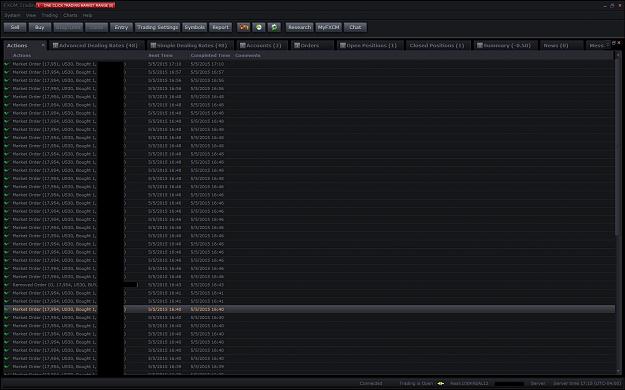
Task: Click the Entry order button
Action: pyautogui.click(x=121, y=27)
